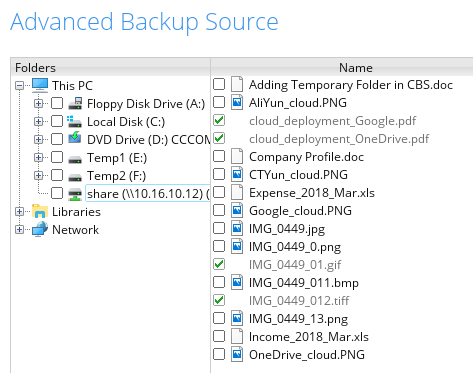Uncheck the IMG_0449_012.tiff checkbox

(x=219, y=300)
